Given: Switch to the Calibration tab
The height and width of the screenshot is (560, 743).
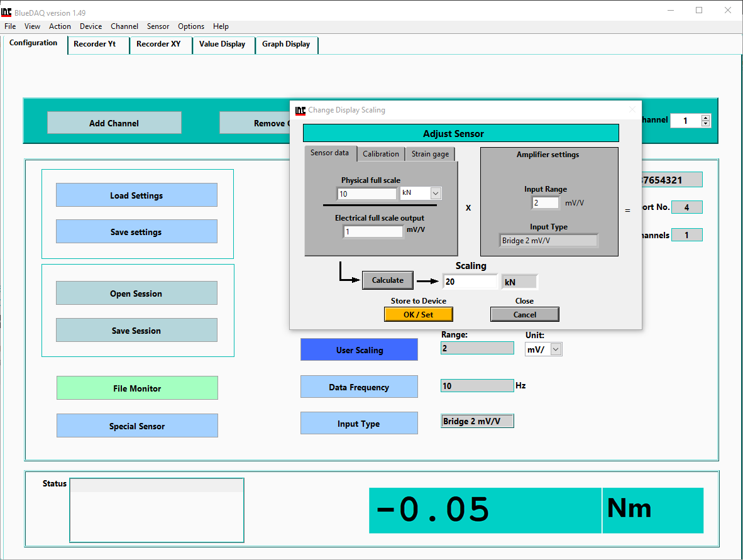Looking at the screenshot, I should pos(380,154).
